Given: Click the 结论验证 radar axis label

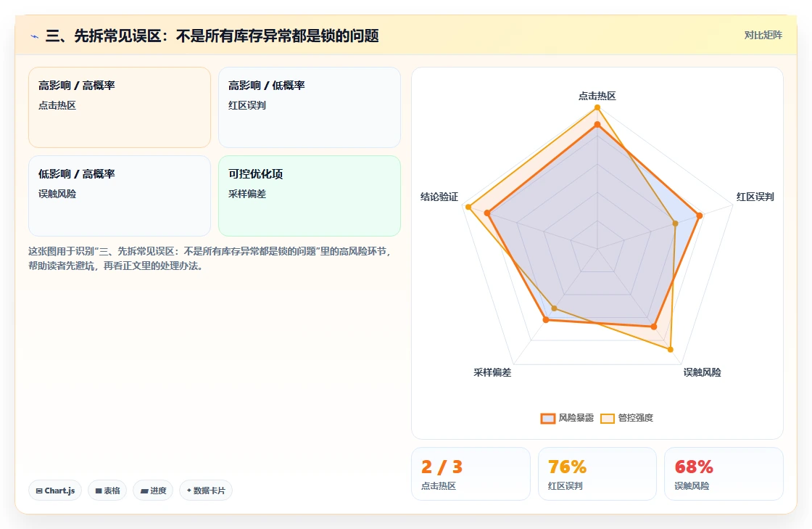Looking at the screenshot, I should pos(439,197).
